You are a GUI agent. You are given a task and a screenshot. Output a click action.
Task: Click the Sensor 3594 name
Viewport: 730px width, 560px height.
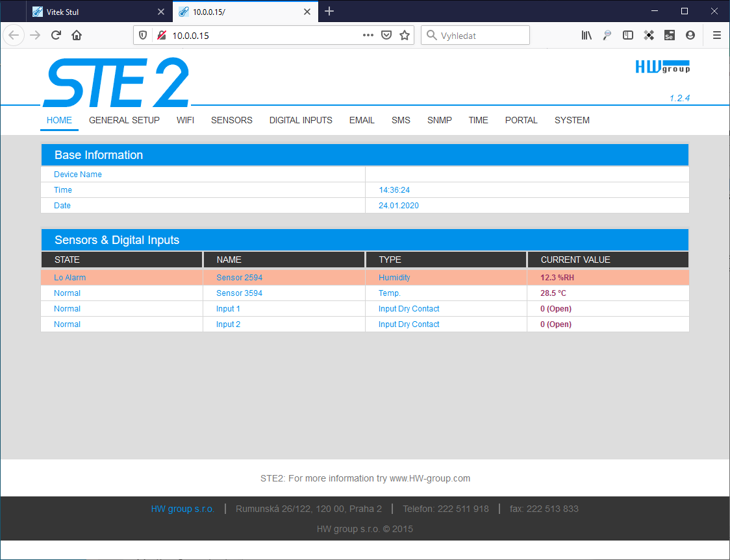tap(239, 293)
